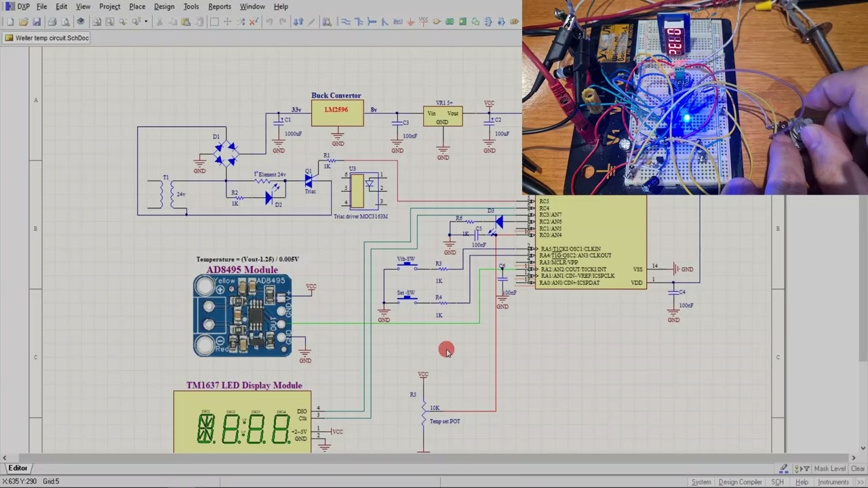Click the Fit Document zoom icon
Viewport: 868px width, 488px height.
point(97,22)
